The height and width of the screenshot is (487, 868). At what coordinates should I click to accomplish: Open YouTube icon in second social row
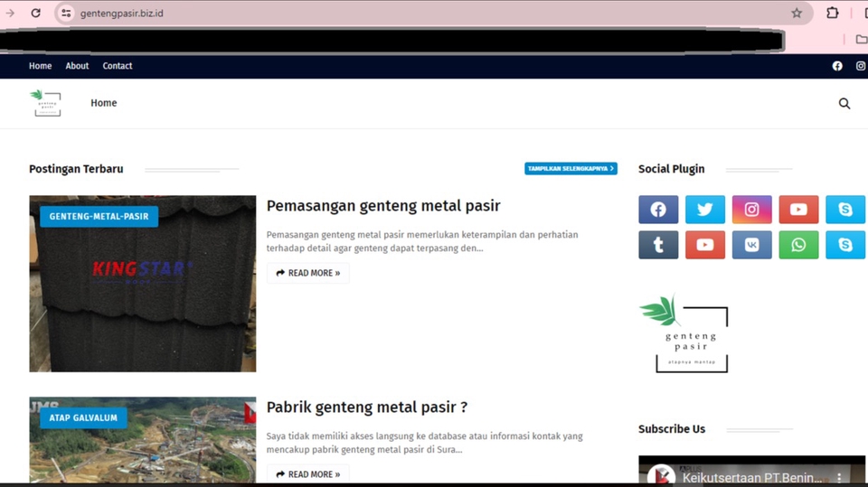(x=704, y=245)
